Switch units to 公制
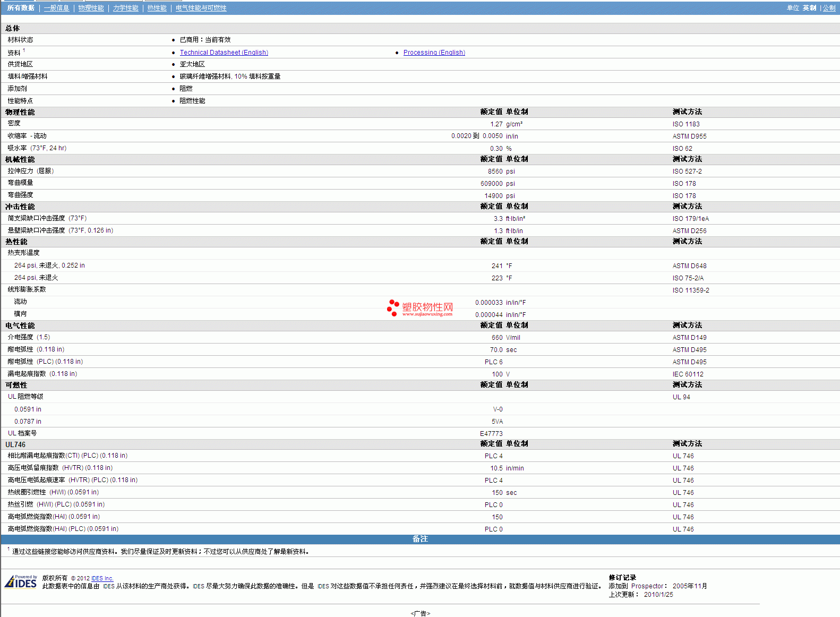The height and width of the screenshot is (617, 840). pos(829,8)
